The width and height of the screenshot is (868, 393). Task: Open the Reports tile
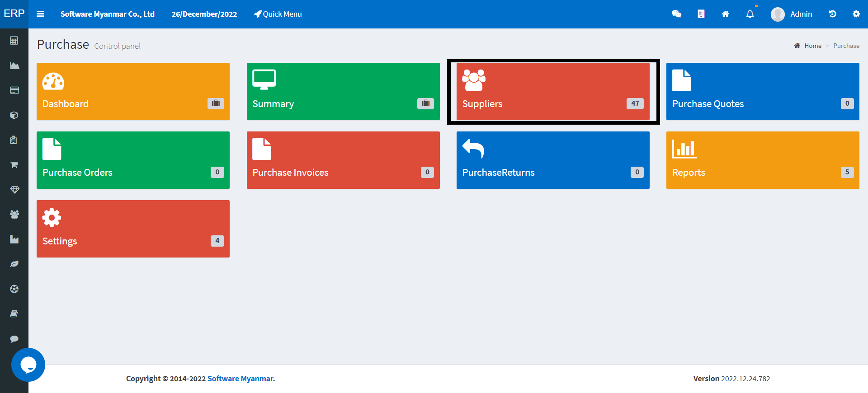[763, 160]
